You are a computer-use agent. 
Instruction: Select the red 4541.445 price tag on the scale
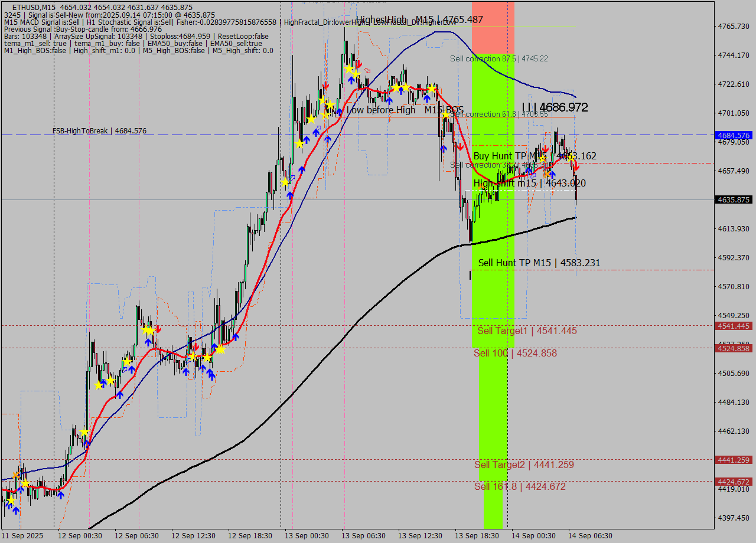point(732,326)
